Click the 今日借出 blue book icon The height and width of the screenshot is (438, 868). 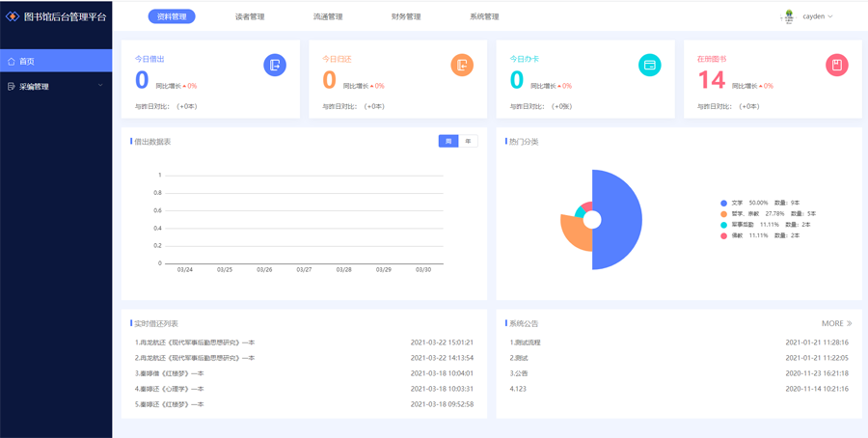275,65
